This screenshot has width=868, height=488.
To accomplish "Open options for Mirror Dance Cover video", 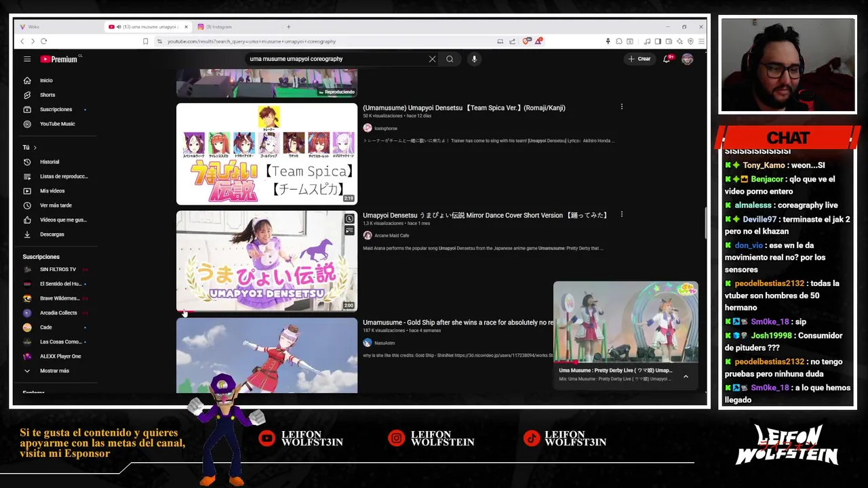I will click(x=621, y=215).
